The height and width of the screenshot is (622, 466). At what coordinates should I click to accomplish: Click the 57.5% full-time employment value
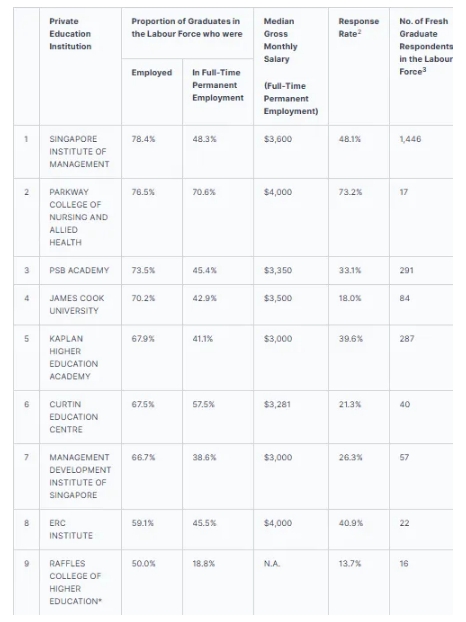pyautogui.click(x=203, y=404)
